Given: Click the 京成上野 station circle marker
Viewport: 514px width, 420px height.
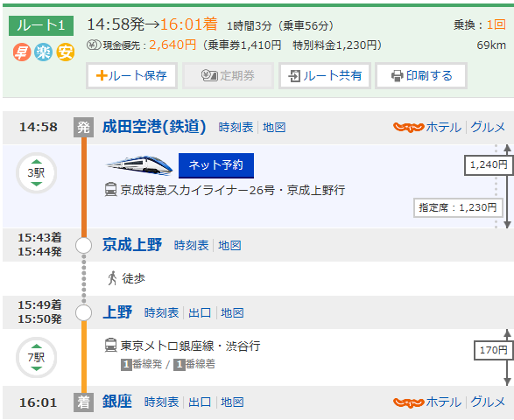Looking at the screenshot, I should tap(83, 245).
